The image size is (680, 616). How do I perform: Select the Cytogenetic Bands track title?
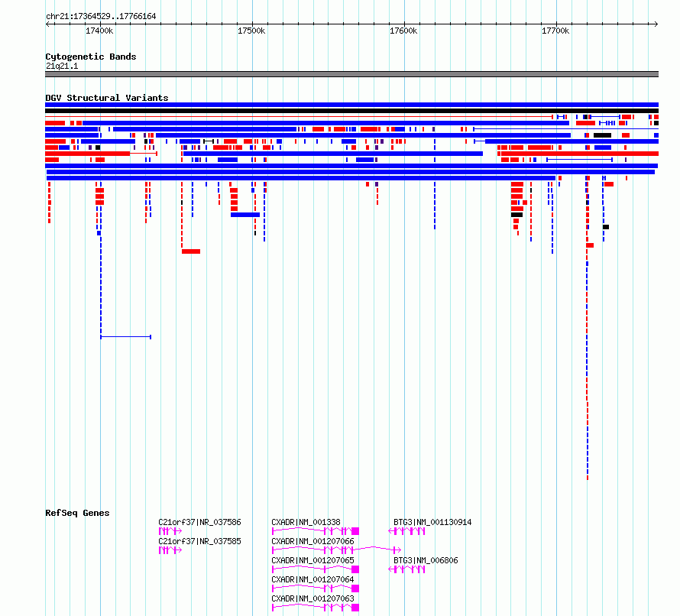pyautogui.click(x=91, y=57)
